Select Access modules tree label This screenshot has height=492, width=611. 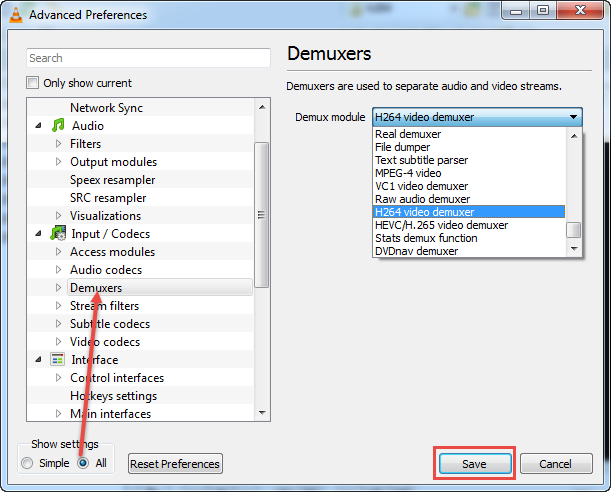112,252
